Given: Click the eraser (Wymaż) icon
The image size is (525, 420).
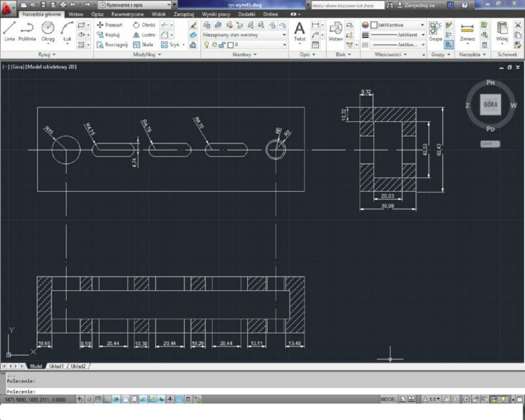Looking at the screenshot, I should coord(193,25).
